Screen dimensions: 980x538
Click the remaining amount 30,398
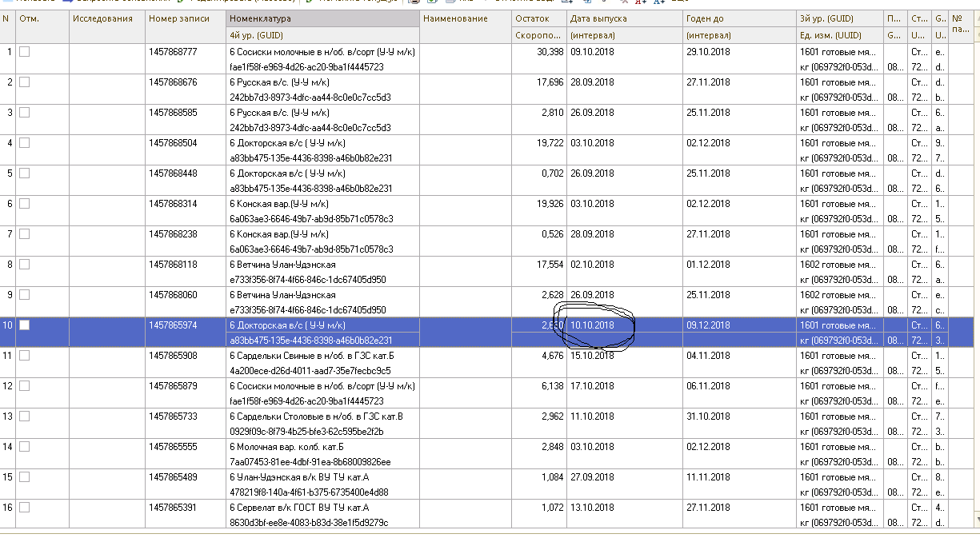pyautogui.click(x=550, y=52)
